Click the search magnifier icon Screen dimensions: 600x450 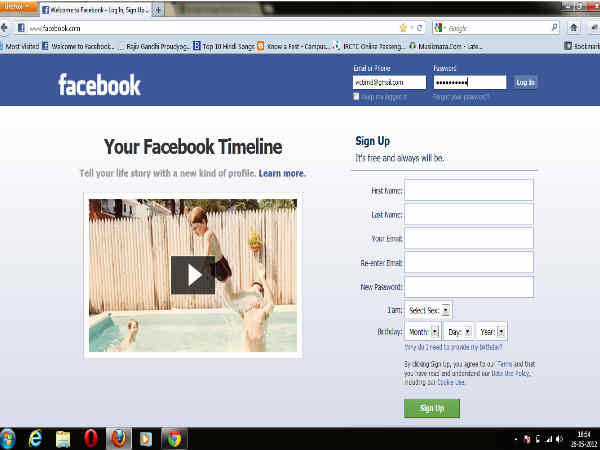point(554,28)
